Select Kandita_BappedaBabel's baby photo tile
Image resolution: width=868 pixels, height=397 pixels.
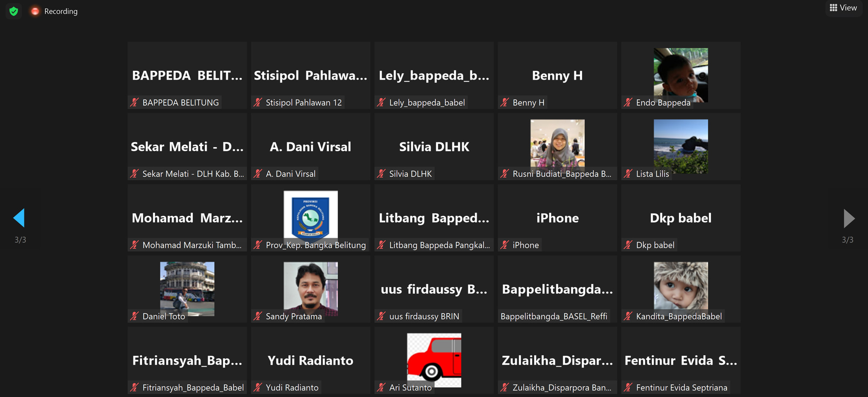point(681,289)
